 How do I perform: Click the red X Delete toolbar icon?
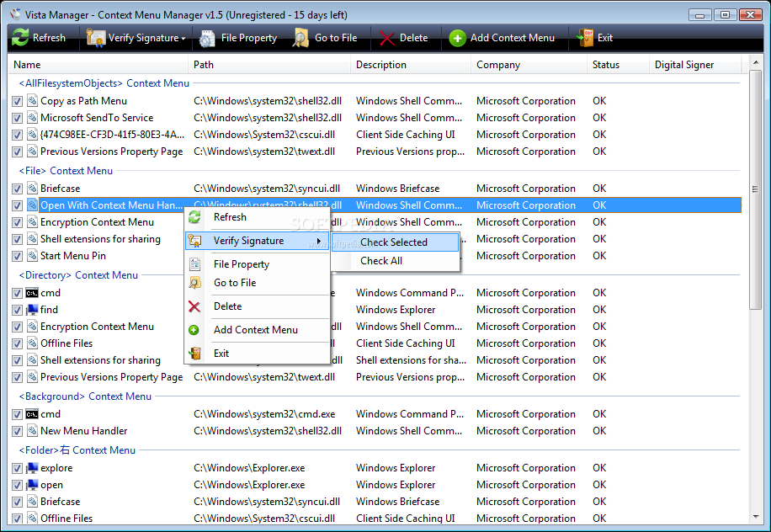(387, 39)
